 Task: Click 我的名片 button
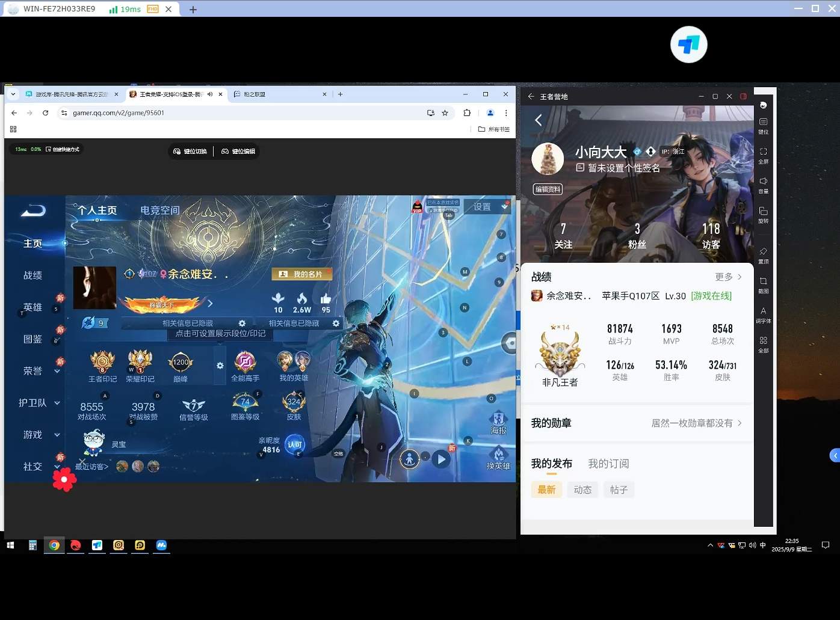pyautogui.click(x=301, y=274)
